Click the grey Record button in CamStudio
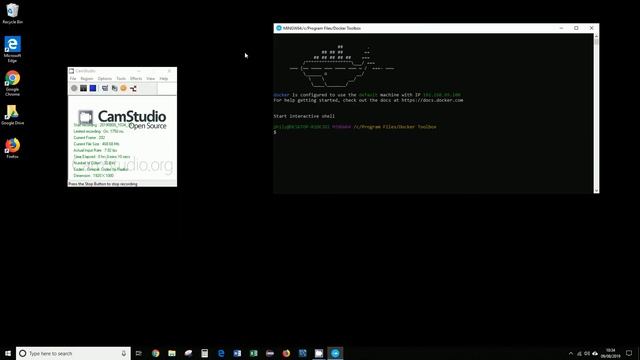This screenshot has height=360, width=640. click(74, 88)
